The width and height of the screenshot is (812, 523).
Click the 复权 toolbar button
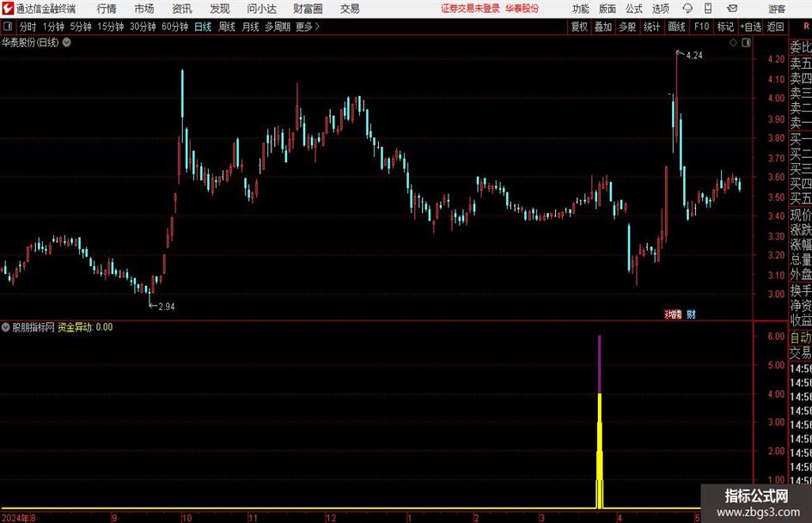(579, 27)
